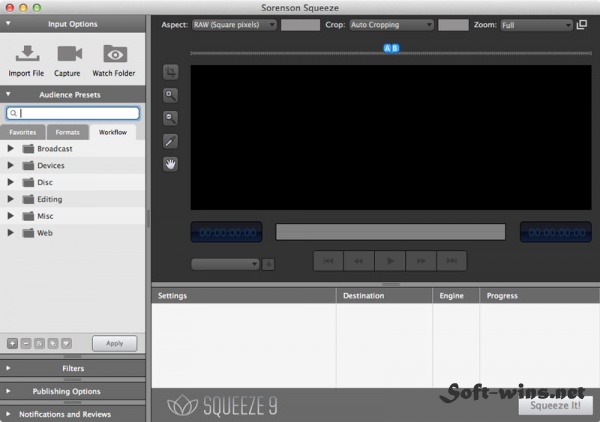
Task: Open the dropdown below the left timecode
Action: [x=225, y=264]
